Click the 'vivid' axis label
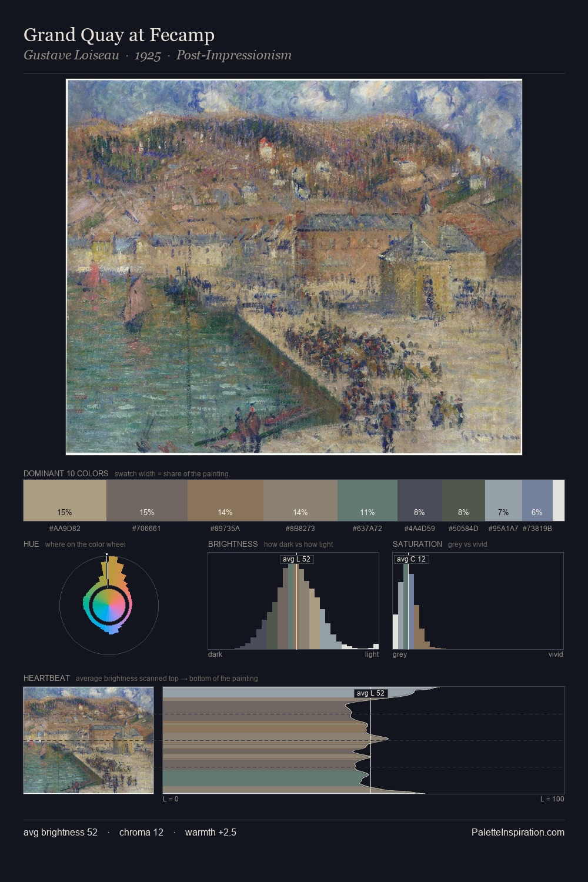 556,654
